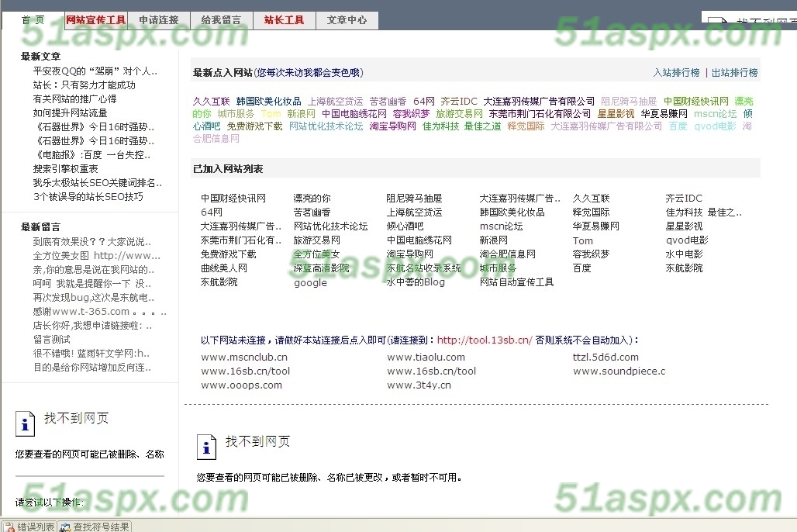Click 星星影视 in latest visits row
The height and width of the screenshot is (532, 797).
616,113
